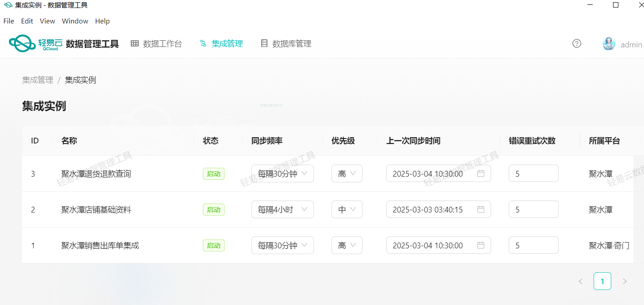
Task: Open the Help menu
Action: [103, 21]
